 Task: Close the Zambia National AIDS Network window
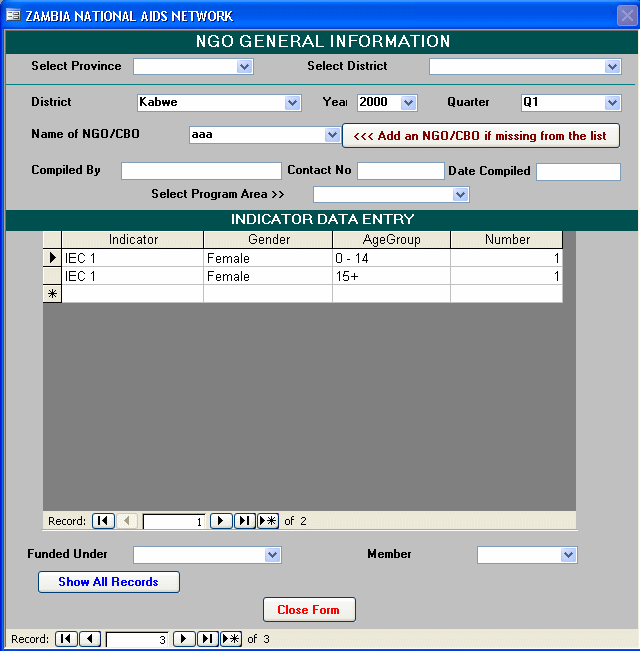[x=627, y=16]
